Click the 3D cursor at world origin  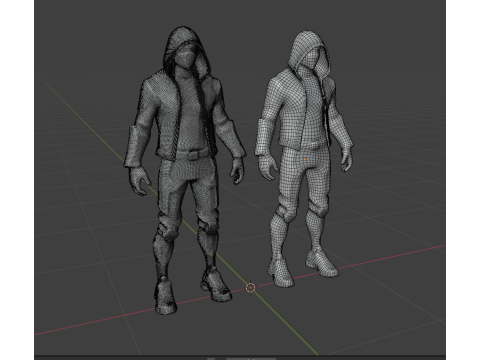tap(251, 287)
